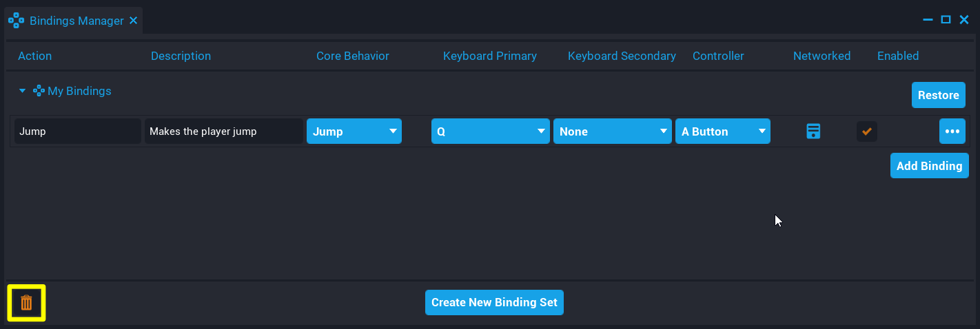
Task: Close the window with the top-right X
Action: (964, 20)
